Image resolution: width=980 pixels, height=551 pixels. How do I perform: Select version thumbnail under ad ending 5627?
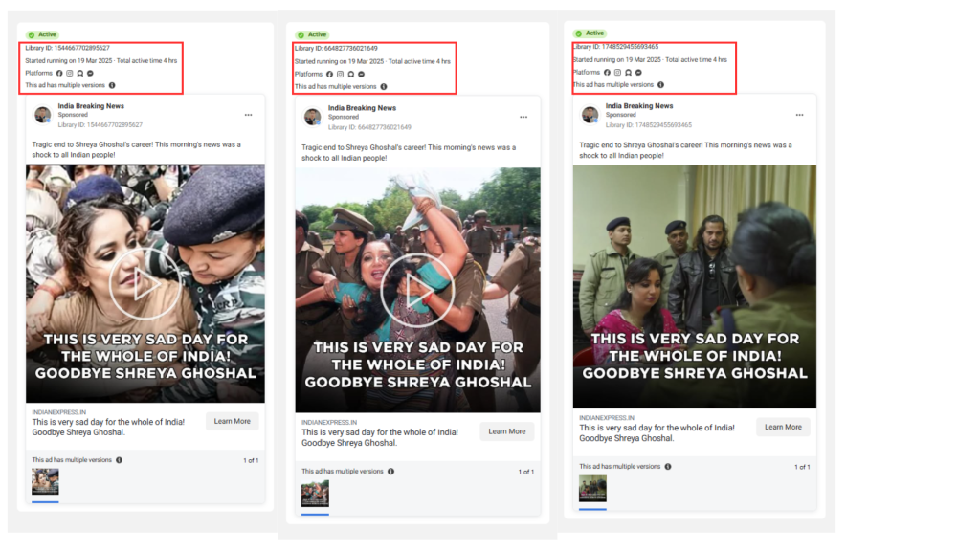pyautogui.click(x=45, y=482)
